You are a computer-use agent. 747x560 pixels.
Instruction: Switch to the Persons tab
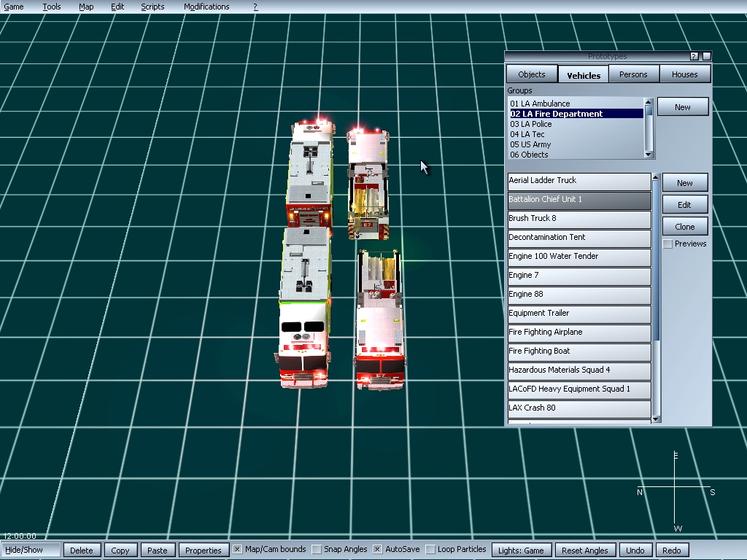pyautogui.click(x=633, y=74)
